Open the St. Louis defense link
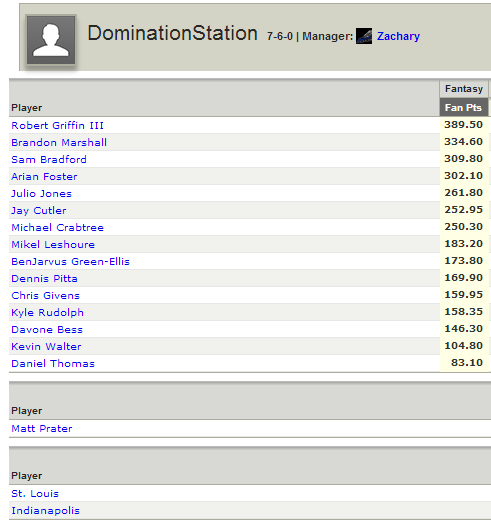491x521 pixels. pos(35,493)
